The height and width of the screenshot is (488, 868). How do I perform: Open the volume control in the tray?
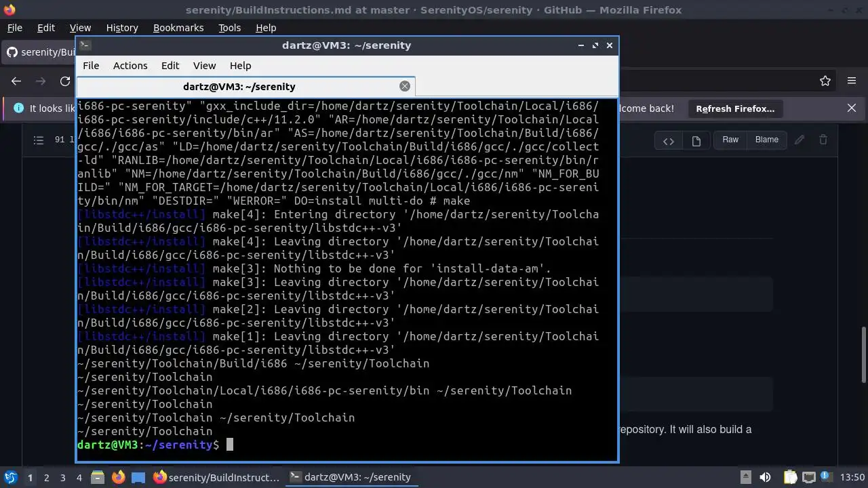pyautogui.click(x=766, y=477)
